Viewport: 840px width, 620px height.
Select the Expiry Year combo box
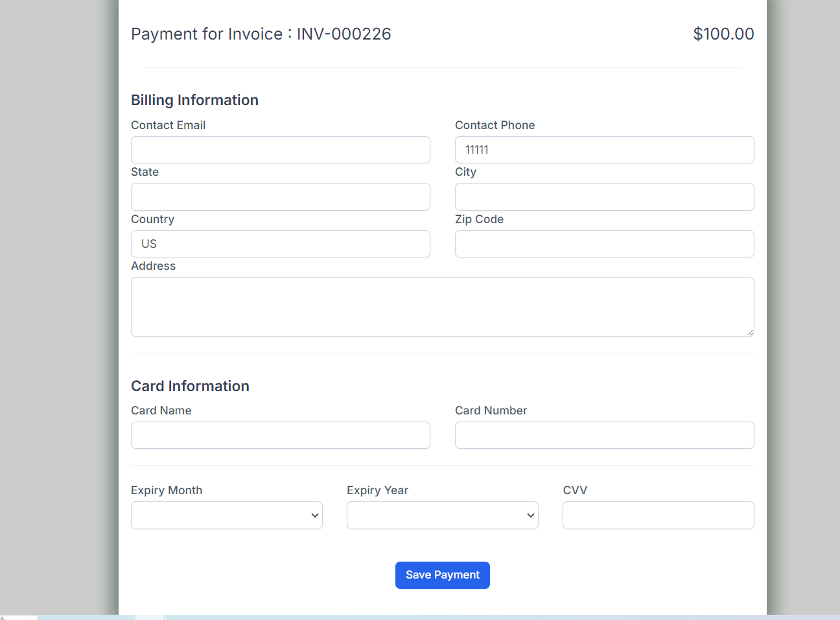coord(442,515)
